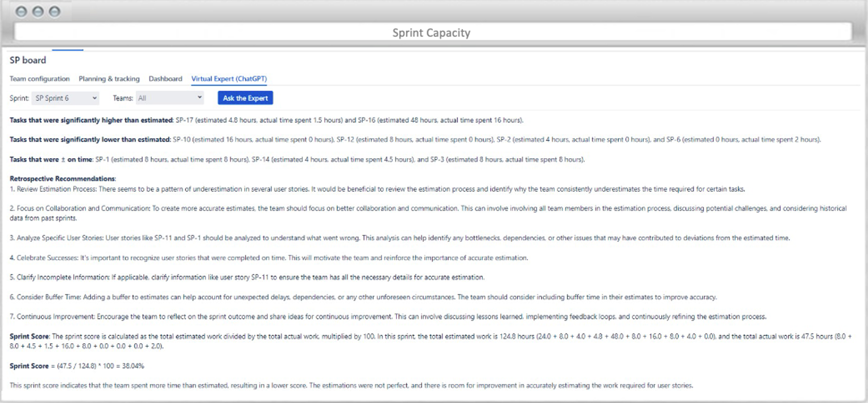This screenshot has height=403, width=868.
Task: Open the Dashboard tab
Action: pos(166,79)
